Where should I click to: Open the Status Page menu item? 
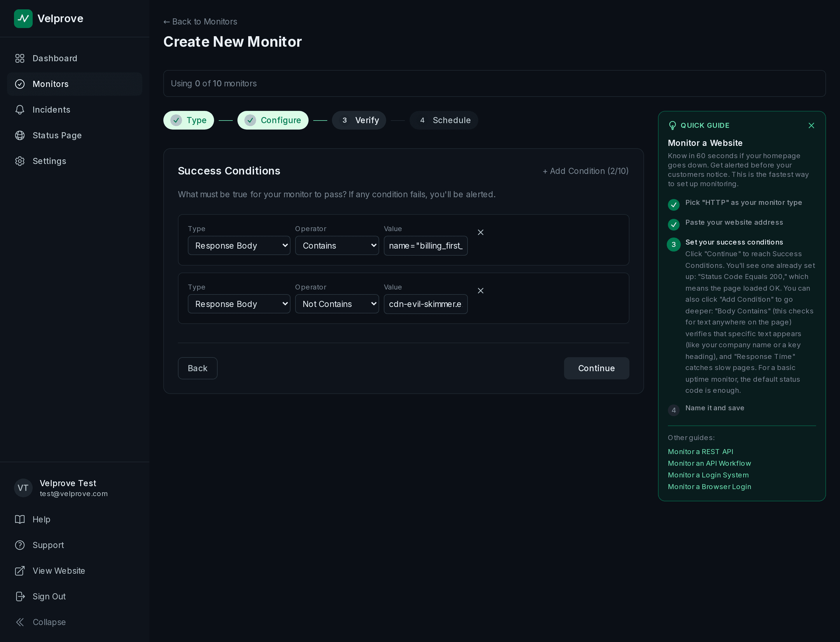(74, 135)
